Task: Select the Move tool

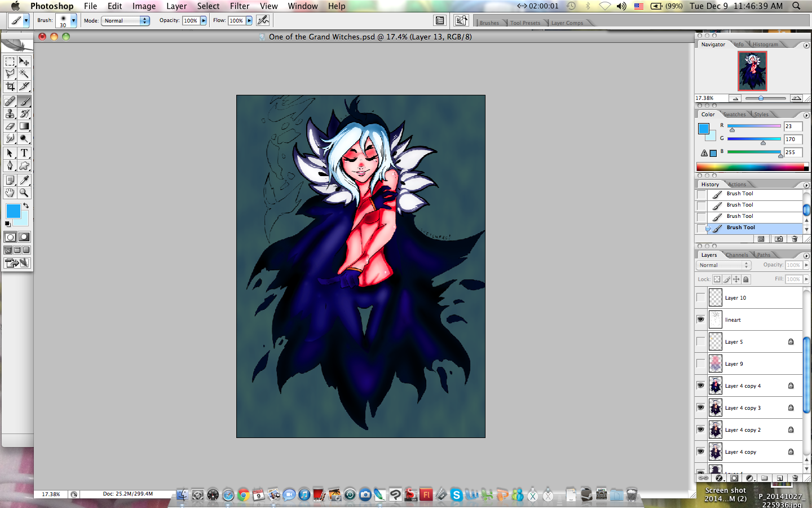Action: coord(24,62)
